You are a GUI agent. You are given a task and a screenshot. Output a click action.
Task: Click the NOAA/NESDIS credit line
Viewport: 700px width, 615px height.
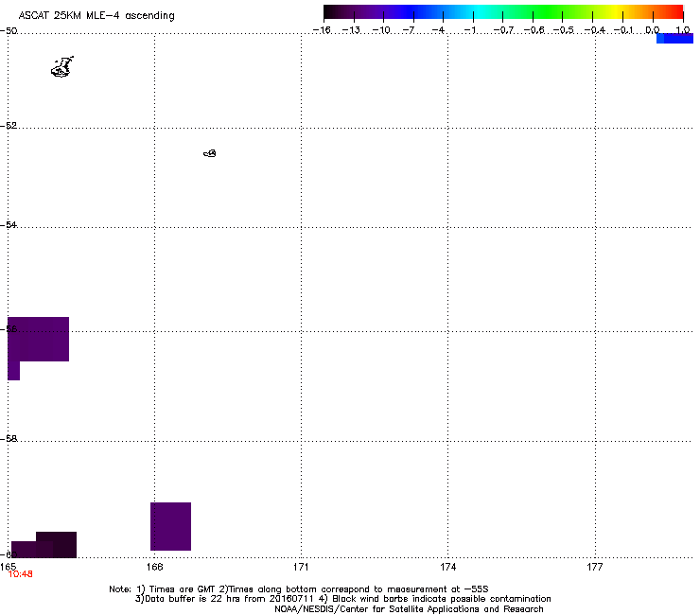click(x=409, y=609)
